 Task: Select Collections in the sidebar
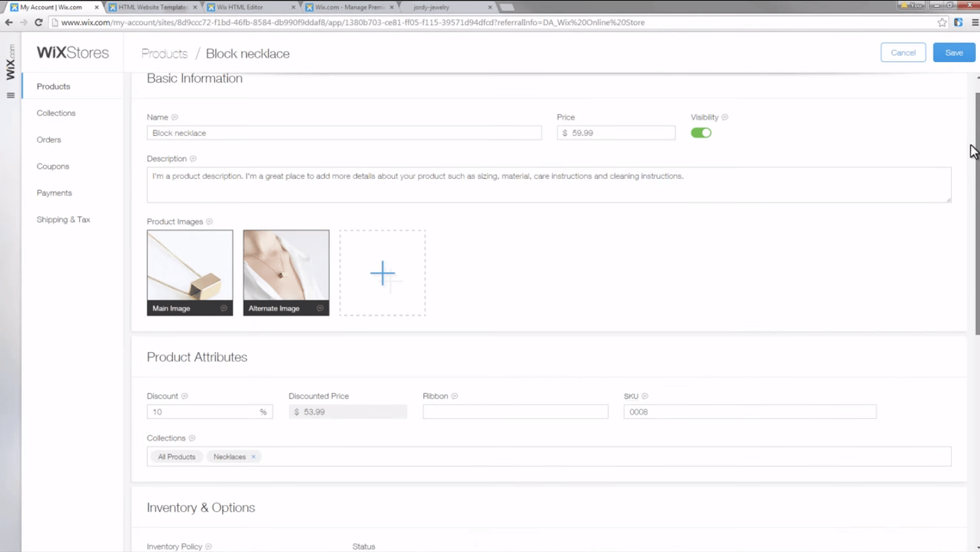[x=55, y=113]
